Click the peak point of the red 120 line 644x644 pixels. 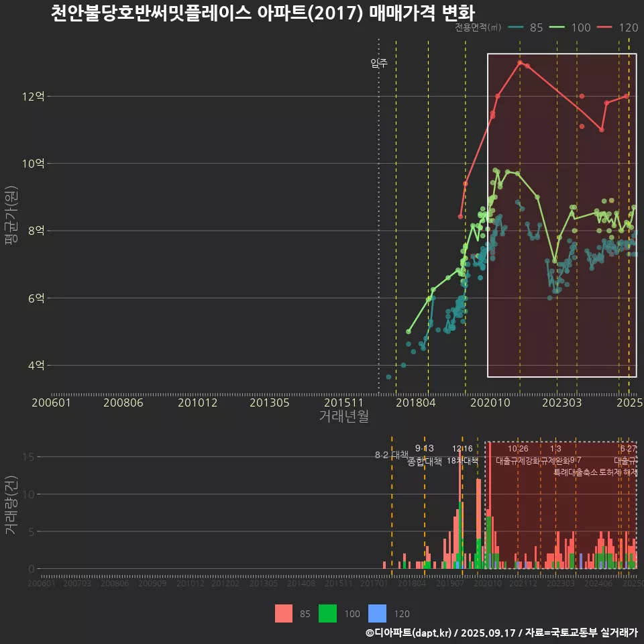tap(520, 63)
